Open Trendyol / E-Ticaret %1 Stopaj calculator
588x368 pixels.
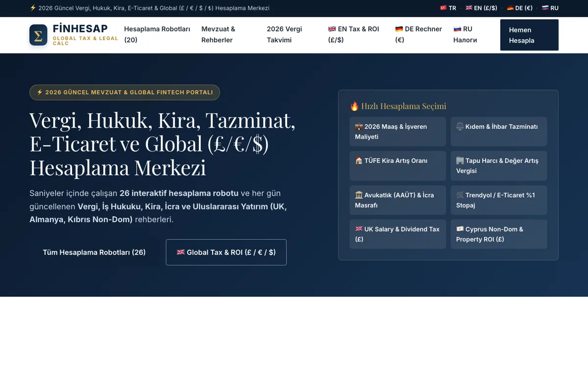[499, 200]
